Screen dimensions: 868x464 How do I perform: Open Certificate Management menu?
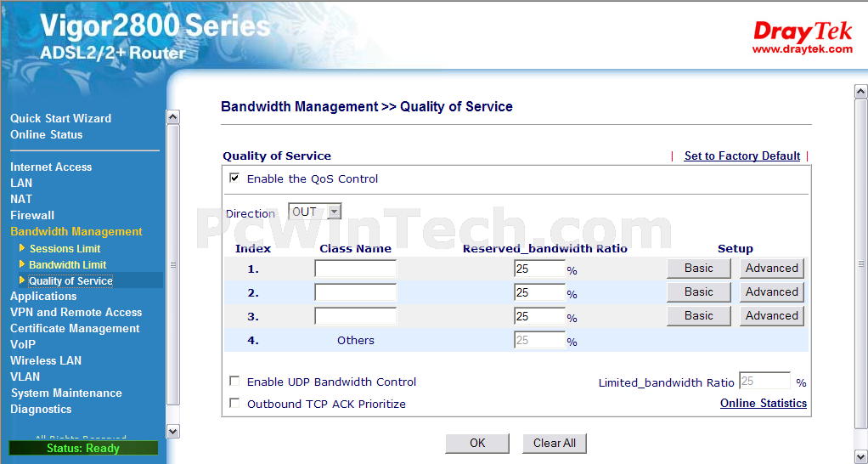75,328
